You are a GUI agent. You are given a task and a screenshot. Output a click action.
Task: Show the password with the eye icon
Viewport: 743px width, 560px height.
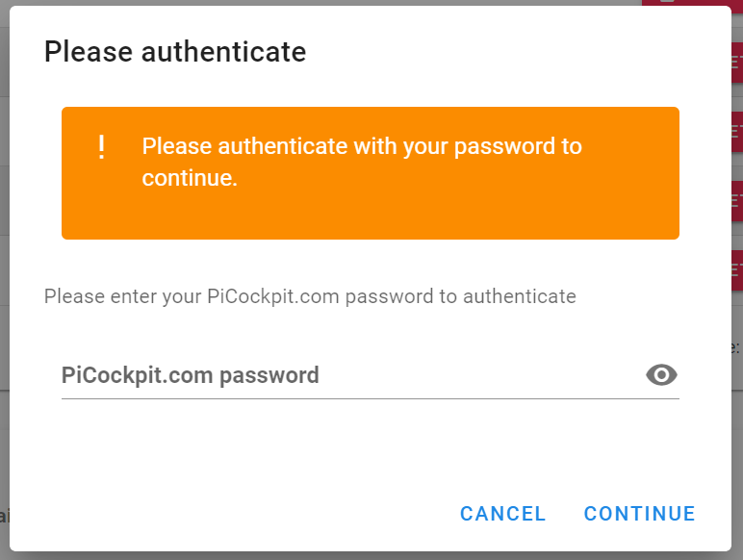661,375
